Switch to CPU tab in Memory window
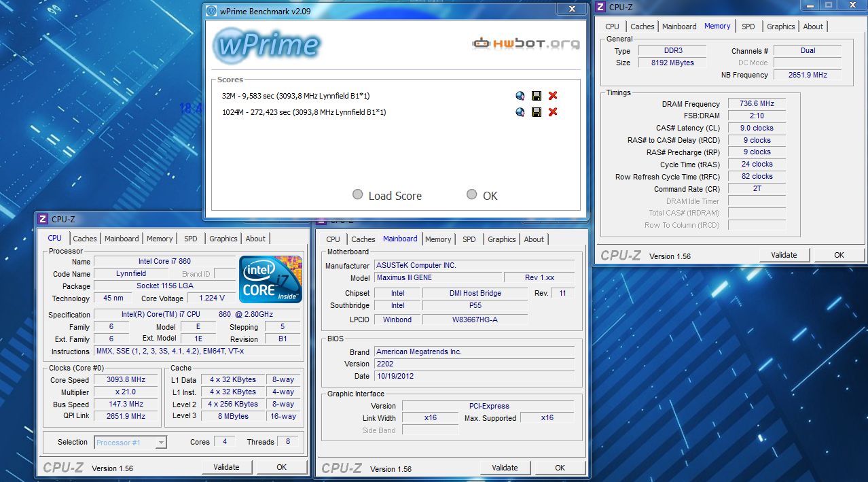The width and height of the screenshot is (868, 482). 613,27
